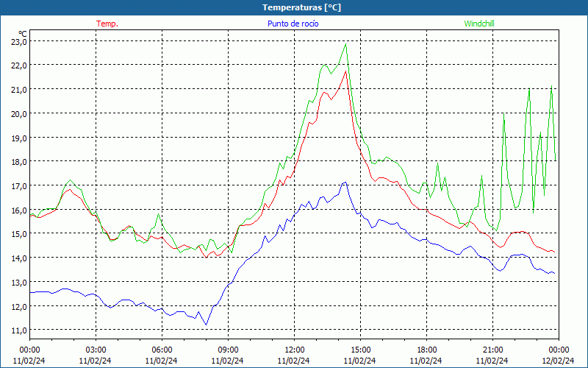Viewport: 588px width, 368px height.
Task: Click the 15,0 y-axis value
Action: (x=19, y=234)
